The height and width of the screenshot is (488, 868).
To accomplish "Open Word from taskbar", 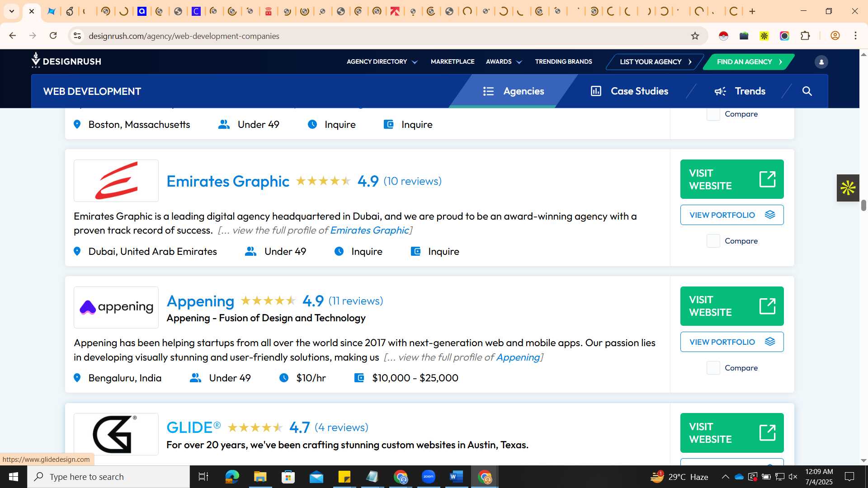I will click(x=457, y=477).
